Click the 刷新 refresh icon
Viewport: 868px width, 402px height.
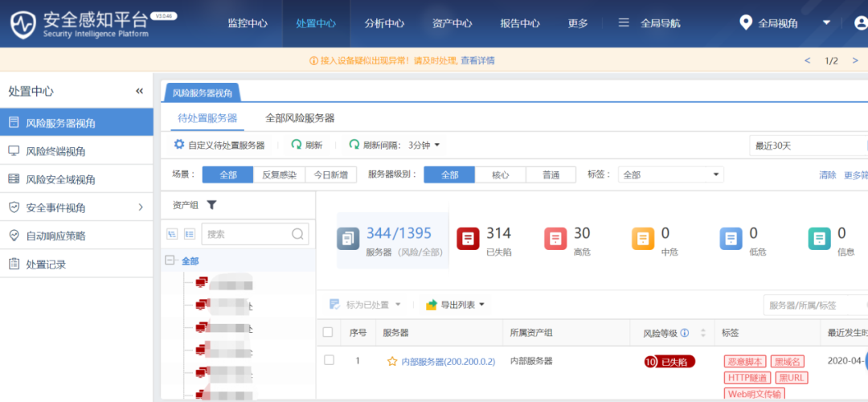(297, 146)
